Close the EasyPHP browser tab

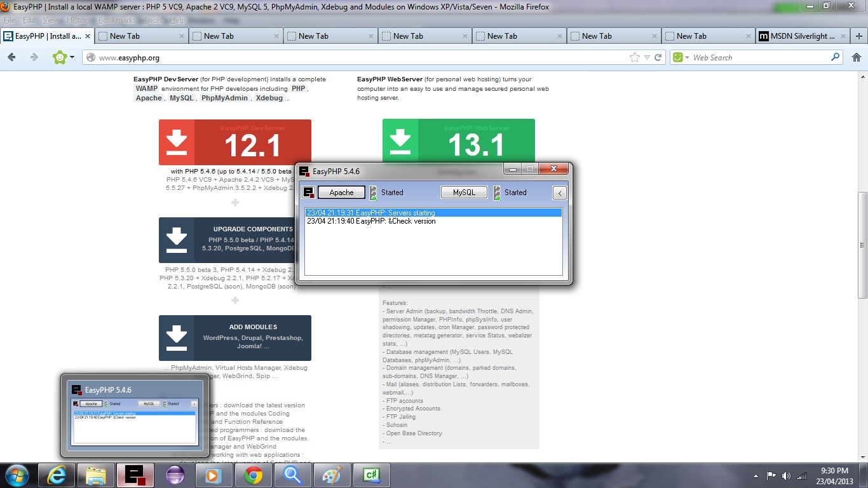87,36
